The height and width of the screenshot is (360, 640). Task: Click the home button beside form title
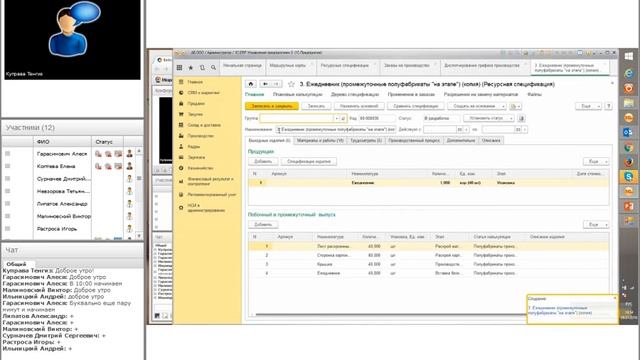[251, 84]
